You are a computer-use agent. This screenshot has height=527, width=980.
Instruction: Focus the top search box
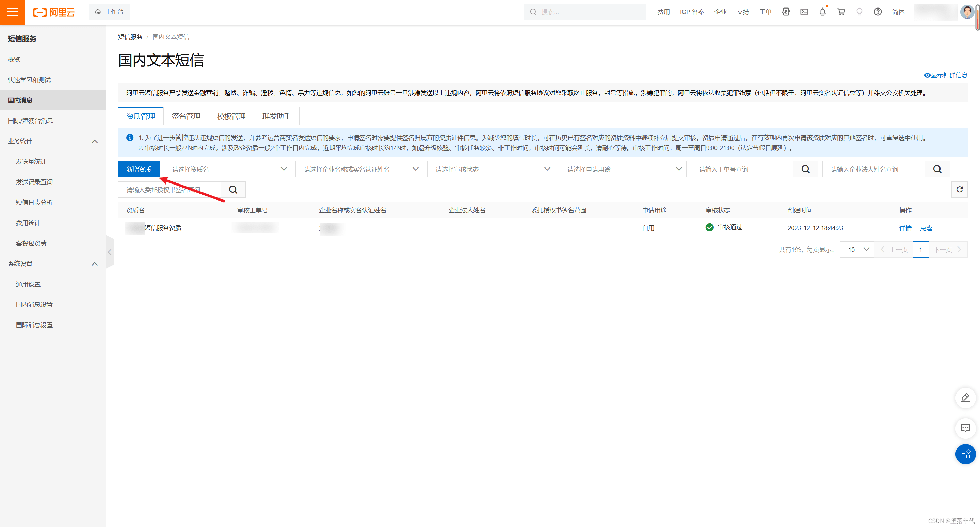tap(585, 12)
